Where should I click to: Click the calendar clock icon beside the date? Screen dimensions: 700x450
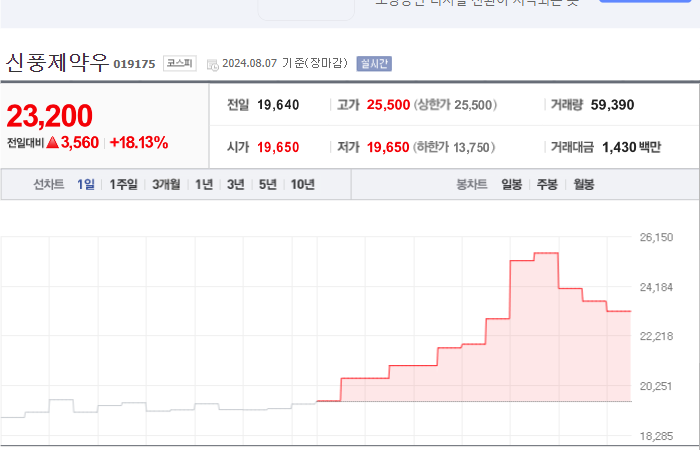pyautogui.click(x=213, y=65)
